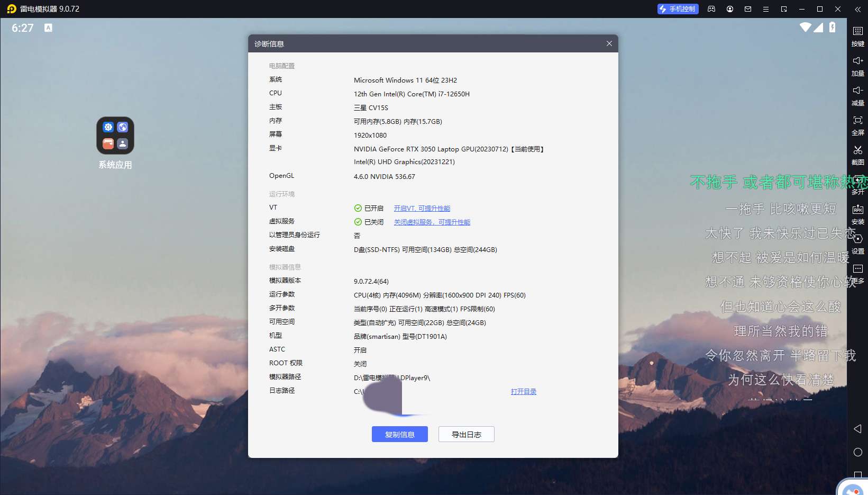Viewport: 868px width, 495px height.
Task: Open the 关闭虚拟服务 performance link
Action: tap(432, 222)
